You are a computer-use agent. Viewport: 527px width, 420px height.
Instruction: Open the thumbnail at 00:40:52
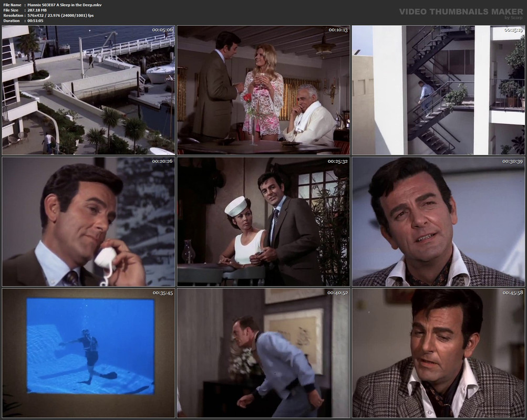point(264,353)
